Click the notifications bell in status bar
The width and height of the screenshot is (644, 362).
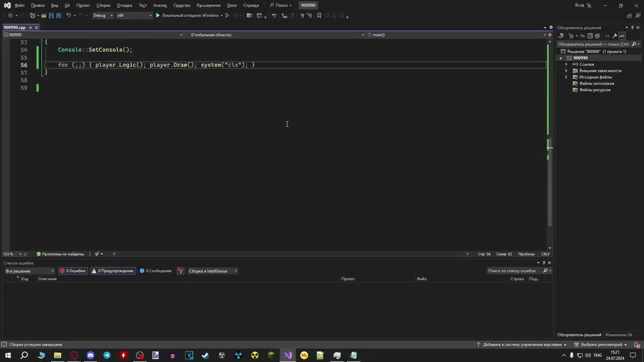tap(636, 345)
